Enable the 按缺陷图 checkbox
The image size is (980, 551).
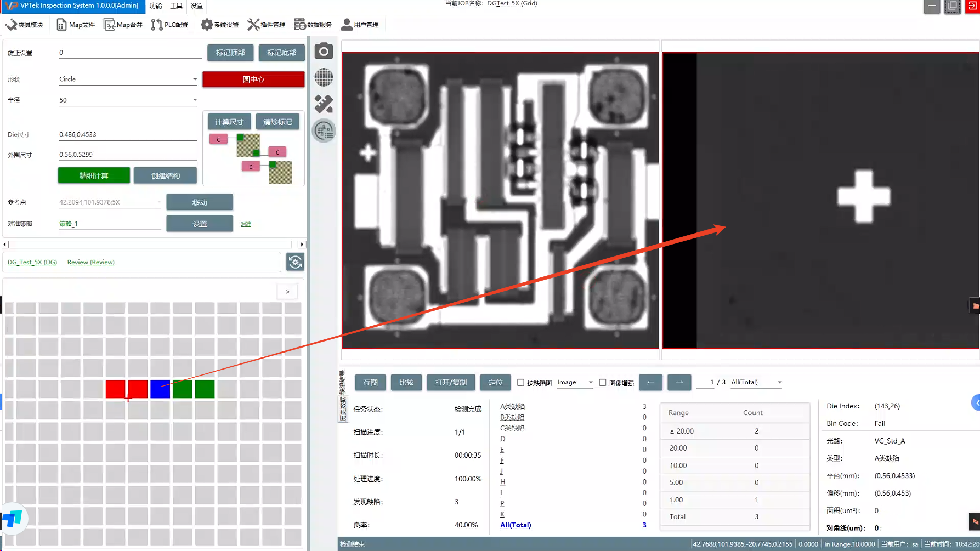click(x=521, y=383)
